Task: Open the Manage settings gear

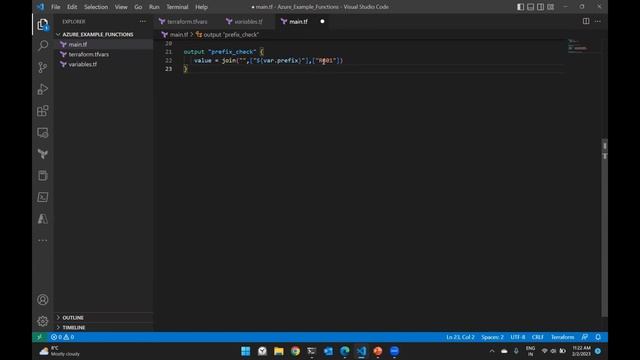Action: 42,321
